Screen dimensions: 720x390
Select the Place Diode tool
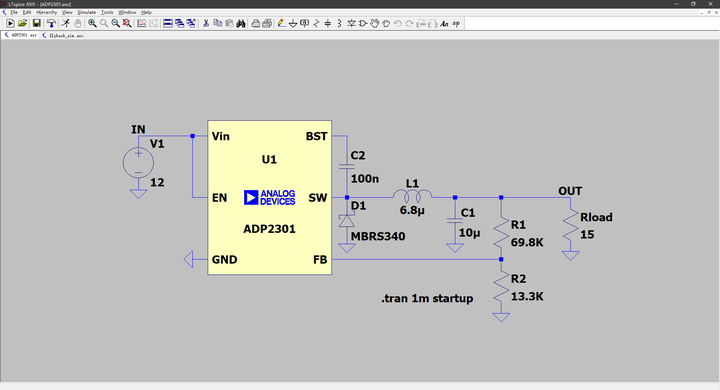(351, 23)
